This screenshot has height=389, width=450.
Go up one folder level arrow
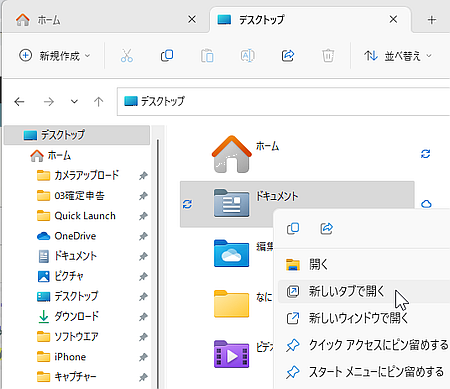click(98, 102)
